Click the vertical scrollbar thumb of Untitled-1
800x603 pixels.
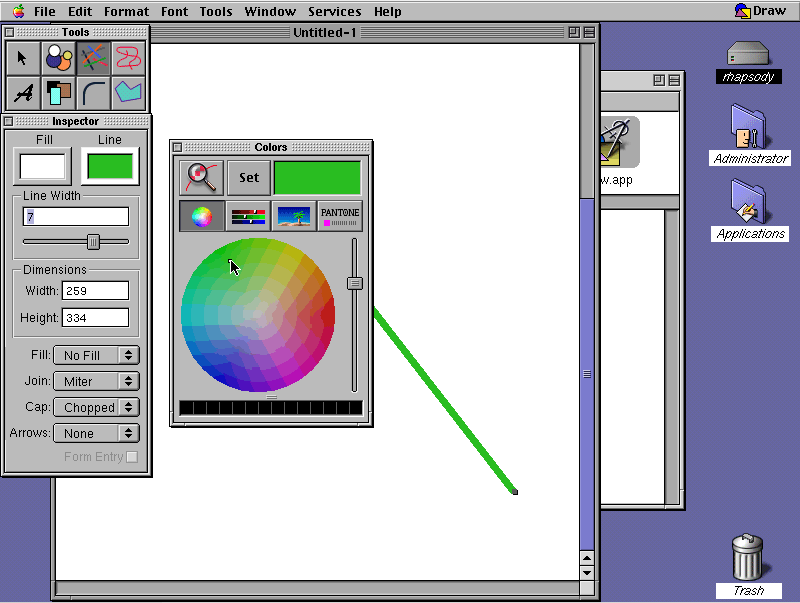pos(587,374)
